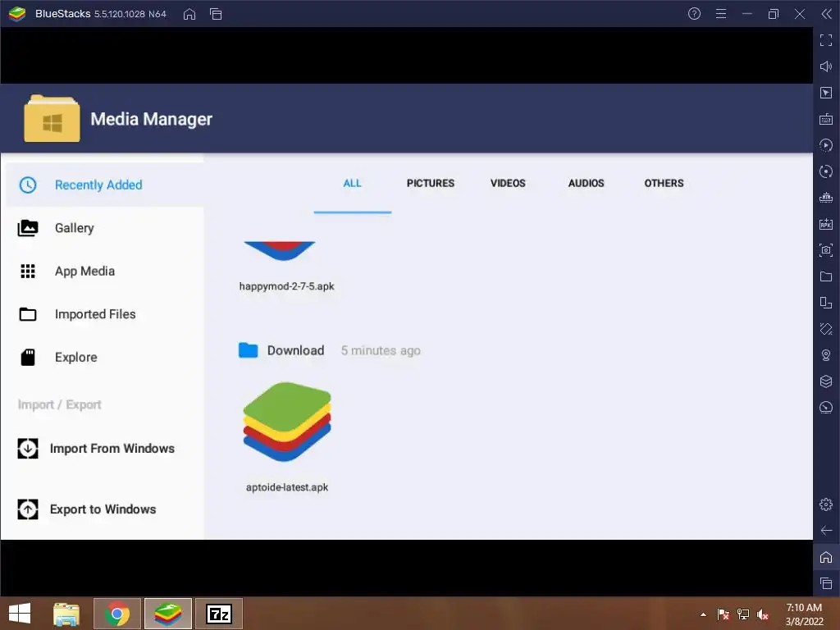The image size is (840, 630).
Task: Open the BlueStacks hamburger menu
Action: (721, 14)
